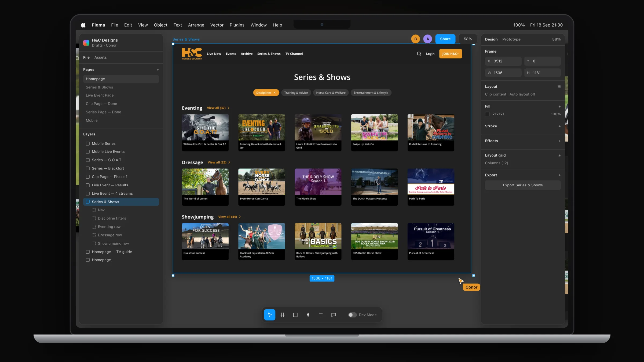
Task: Add export setting with plus icon
Action: coord(559,175)
